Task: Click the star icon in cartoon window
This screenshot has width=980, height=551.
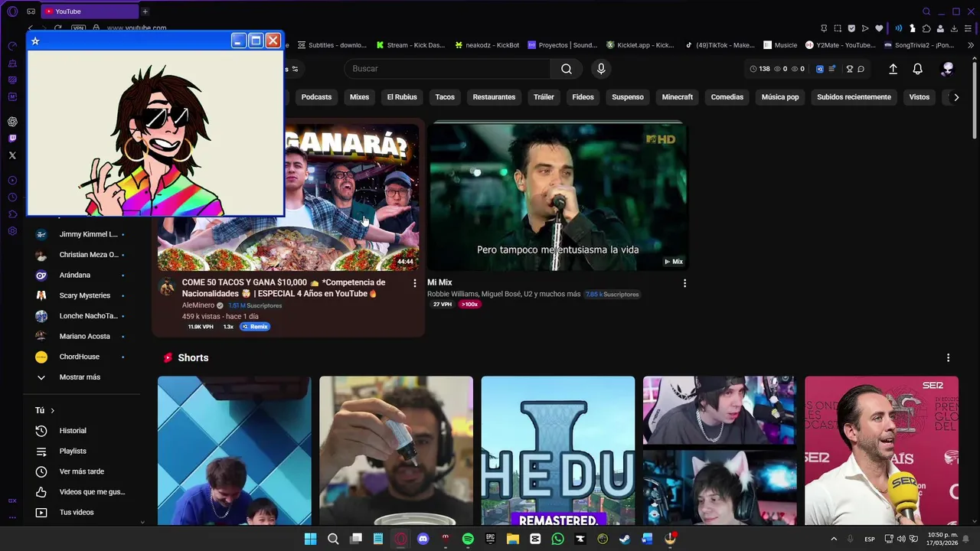Action: click(x=35, y=41)
